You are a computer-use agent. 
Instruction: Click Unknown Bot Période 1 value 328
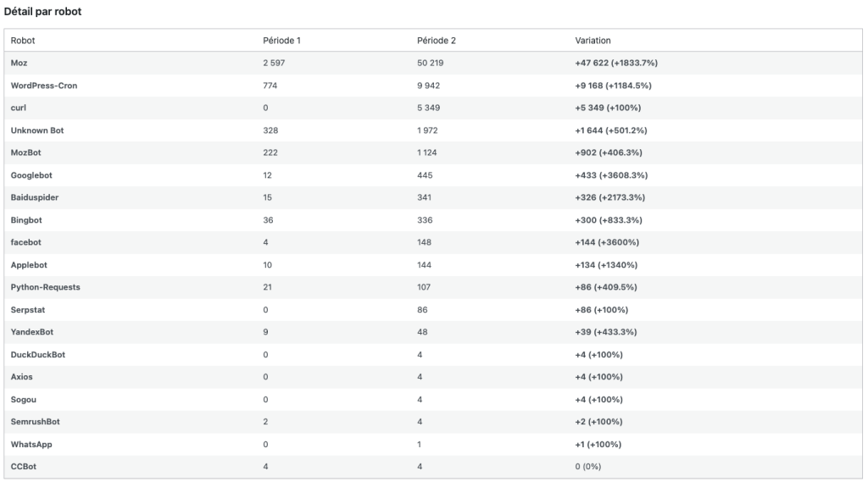coord(270,130)
